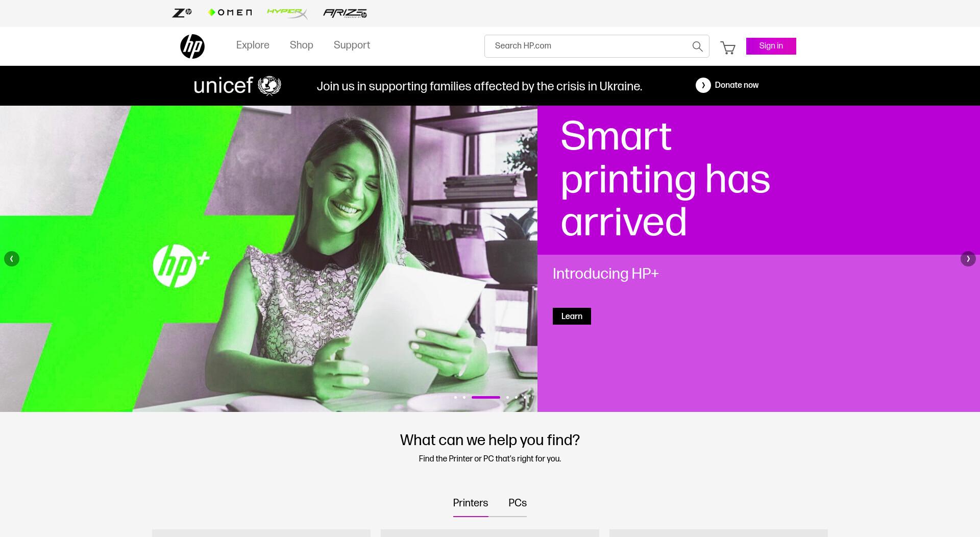The image size is (980, 537).
Task: Expand the Support menu
Action: click(x=352, y=45)
